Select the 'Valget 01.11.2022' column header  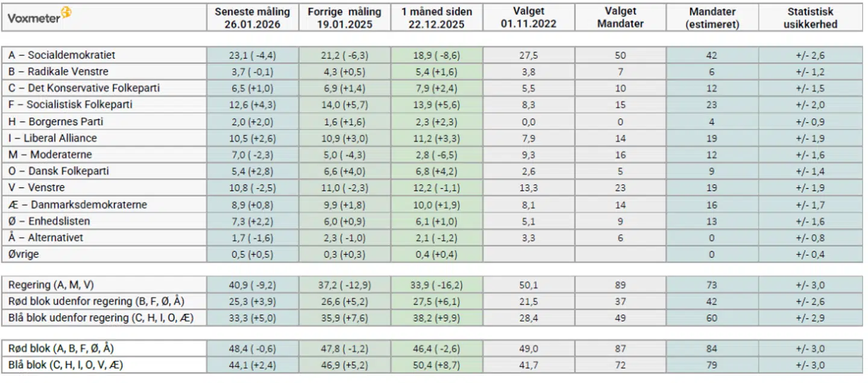pyautogui.click(x=529, y=18)
